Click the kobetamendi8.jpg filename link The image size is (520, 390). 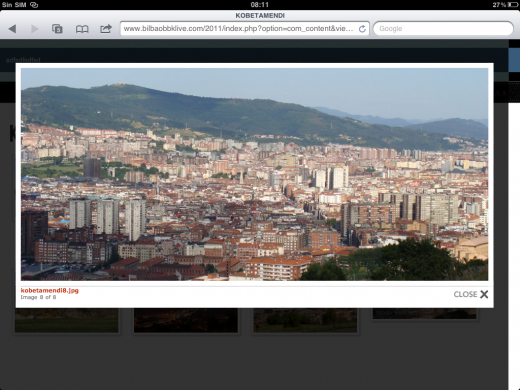[x=50, y=290]
